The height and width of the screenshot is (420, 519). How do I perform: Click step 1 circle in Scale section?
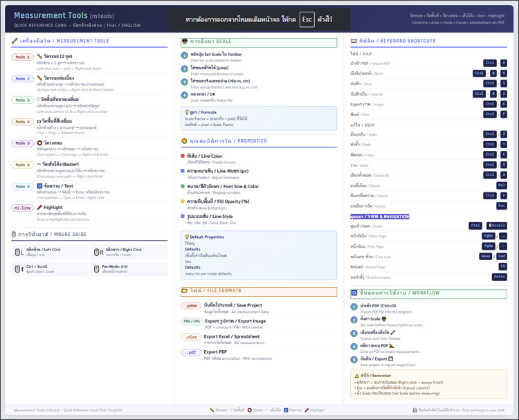[184, 55]
